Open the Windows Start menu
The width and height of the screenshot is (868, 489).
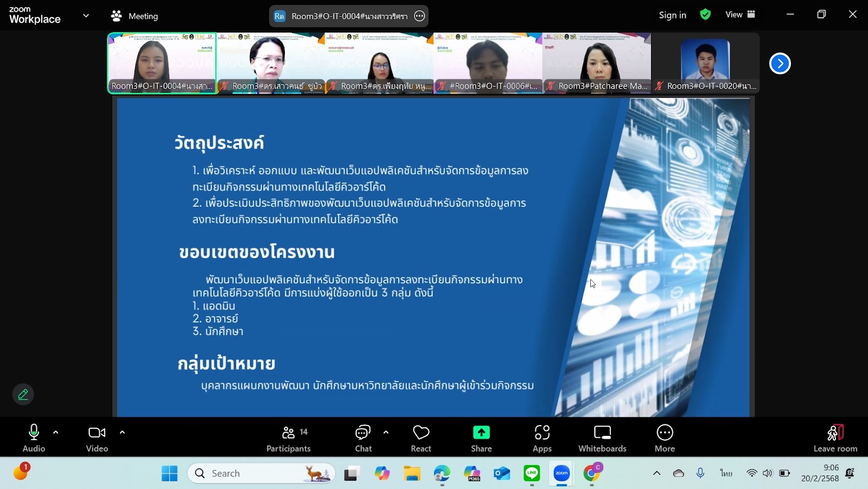170,474
